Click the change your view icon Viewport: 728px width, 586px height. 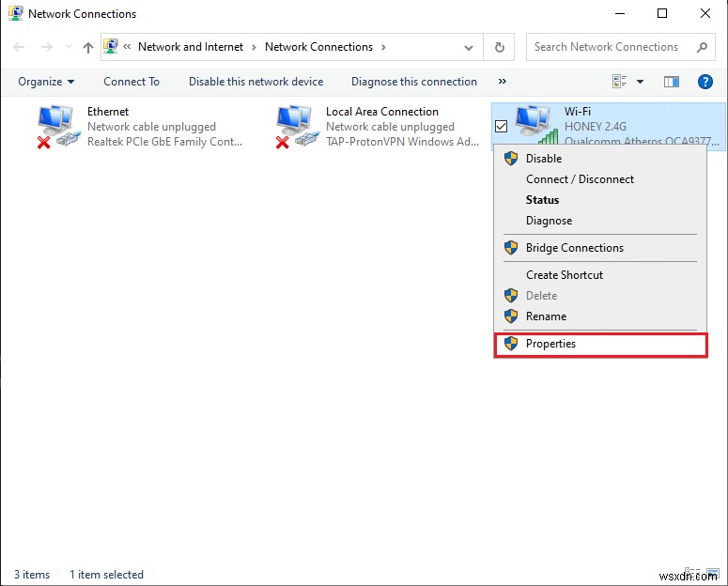click(x=620, y=82)
